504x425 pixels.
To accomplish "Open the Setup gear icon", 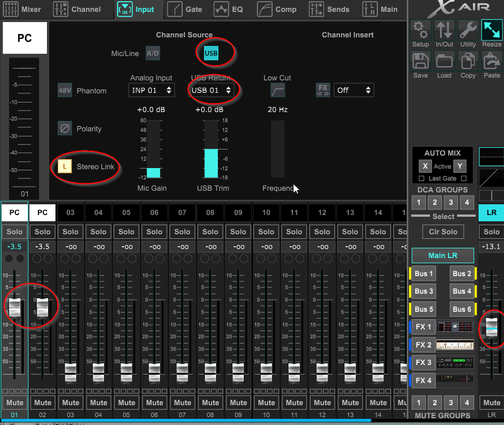I will 420,29.
